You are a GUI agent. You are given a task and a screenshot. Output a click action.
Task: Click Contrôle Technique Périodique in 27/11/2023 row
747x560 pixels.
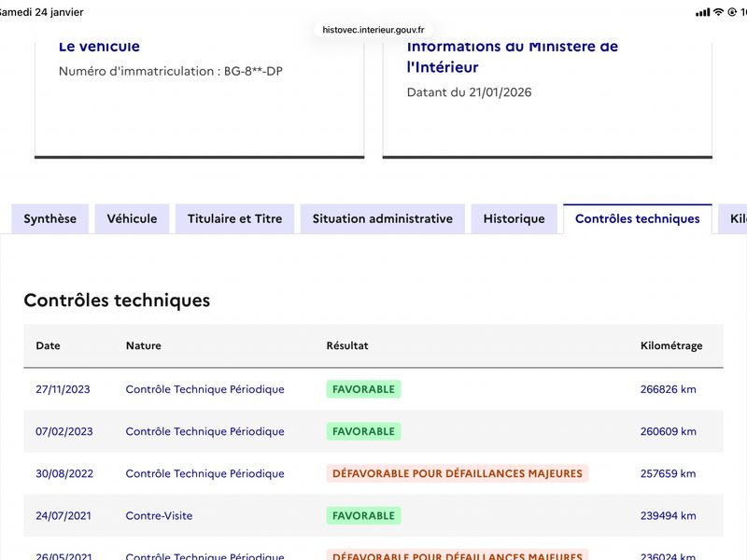click(204, 389)
